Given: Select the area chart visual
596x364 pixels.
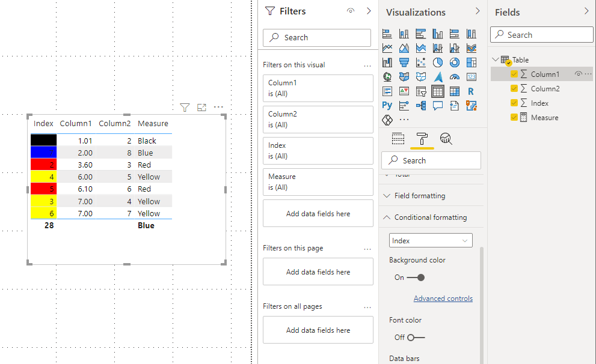Looking at the screenshot, I should [404, 48].
